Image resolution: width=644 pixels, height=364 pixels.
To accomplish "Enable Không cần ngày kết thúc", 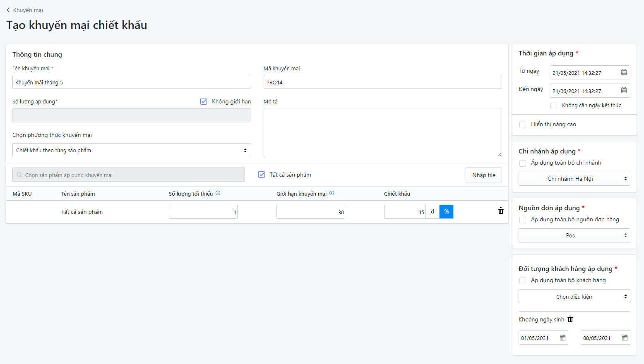I will point(554,106).
